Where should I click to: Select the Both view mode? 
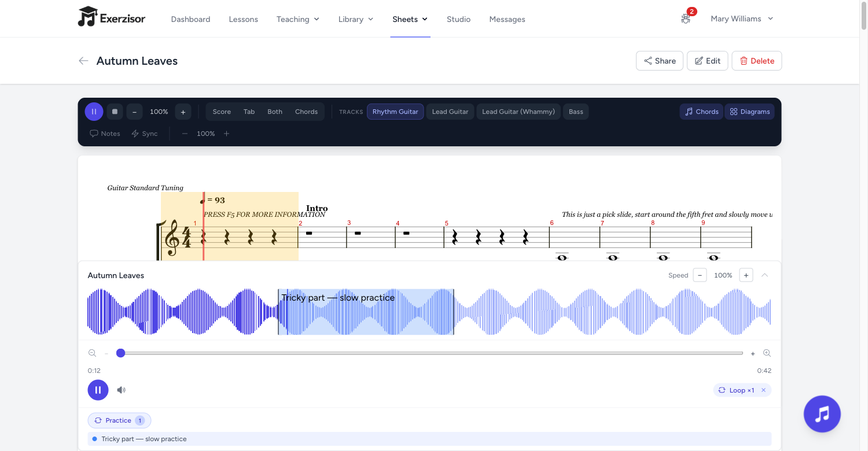pyautogui.click(x=275, y=112)
